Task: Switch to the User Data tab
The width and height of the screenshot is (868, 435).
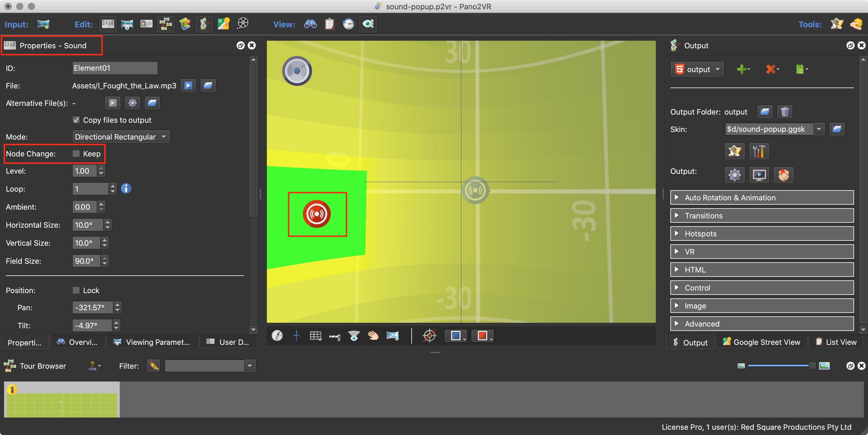Action: click(228, 342)
